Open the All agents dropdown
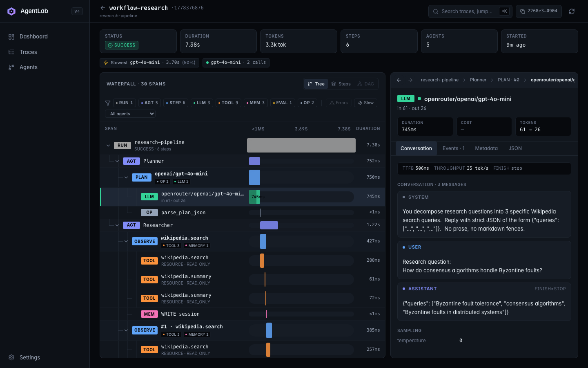Screen dimensions: 588x368 pyautogui.click(x=130, y=114)
